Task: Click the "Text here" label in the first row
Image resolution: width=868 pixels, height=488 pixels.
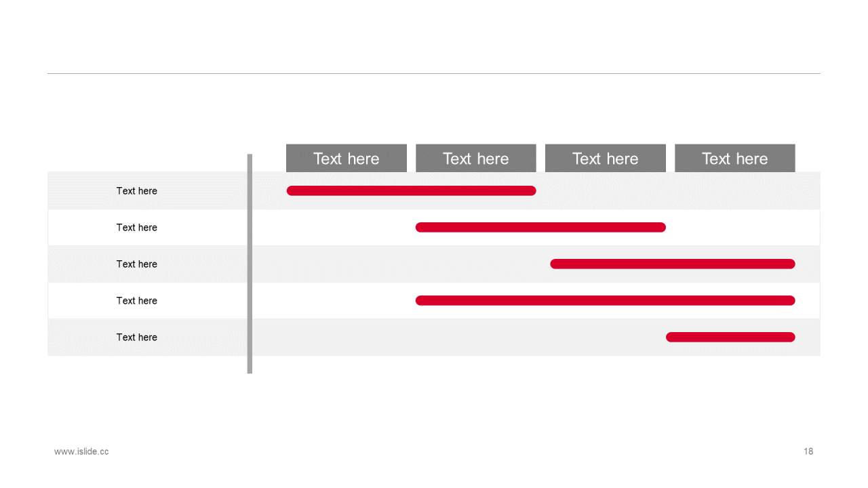Action: pos(136,191)
